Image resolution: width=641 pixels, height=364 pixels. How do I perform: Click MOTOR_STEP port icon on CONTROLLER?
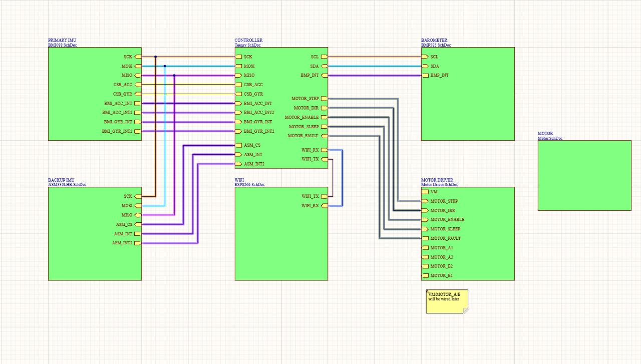(x=324, y=99)
